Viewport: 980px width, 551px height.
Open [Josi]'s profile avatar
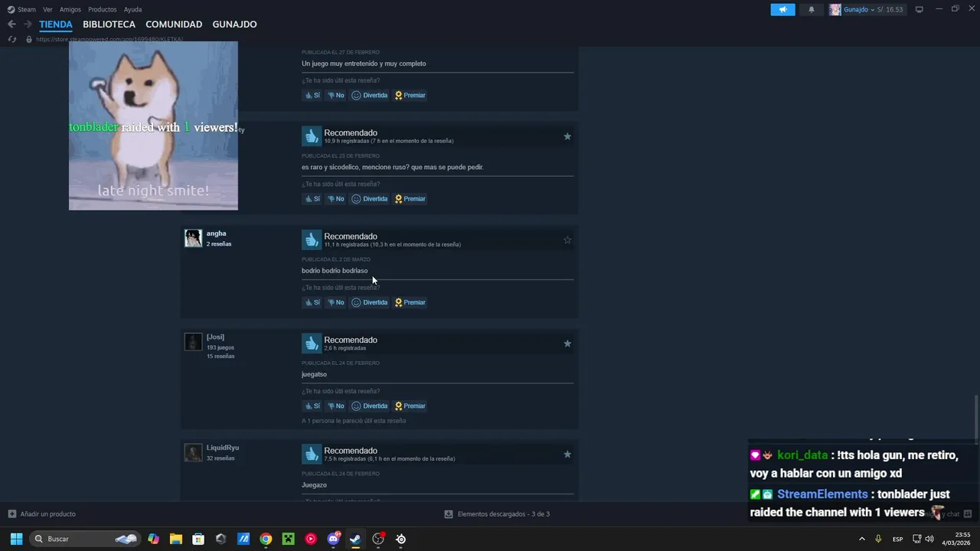(x=193, y=341)
